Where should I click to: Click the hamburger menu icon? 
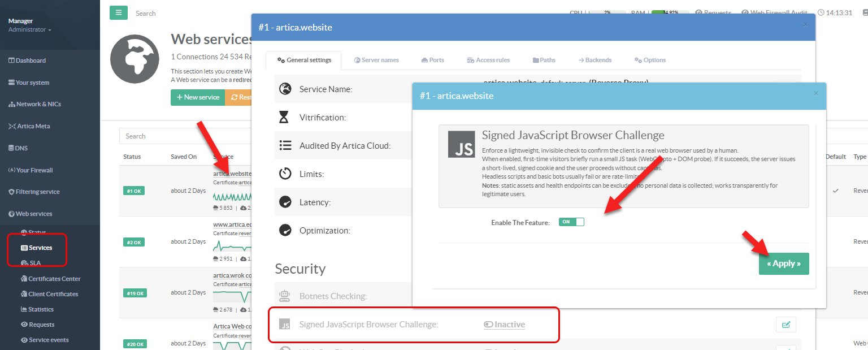pyautogui.click(x=118, y=13)
